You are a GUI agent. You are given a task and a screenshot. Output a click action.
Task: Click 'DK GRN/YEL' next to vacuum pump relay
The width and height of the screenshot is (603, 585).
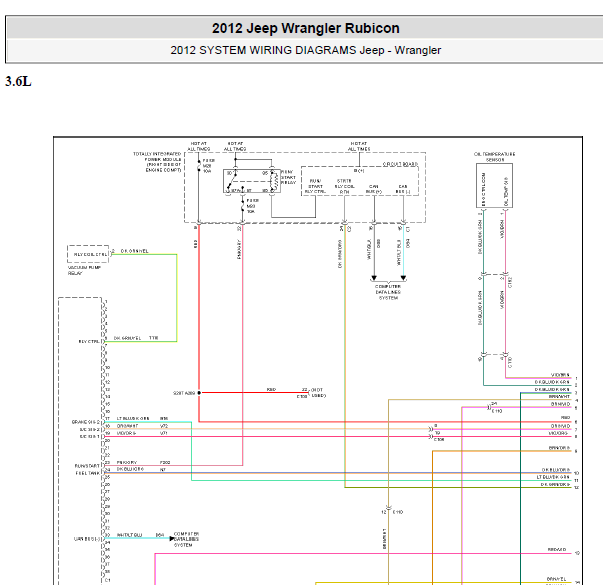pyautogui.click(x=135, y=251)
